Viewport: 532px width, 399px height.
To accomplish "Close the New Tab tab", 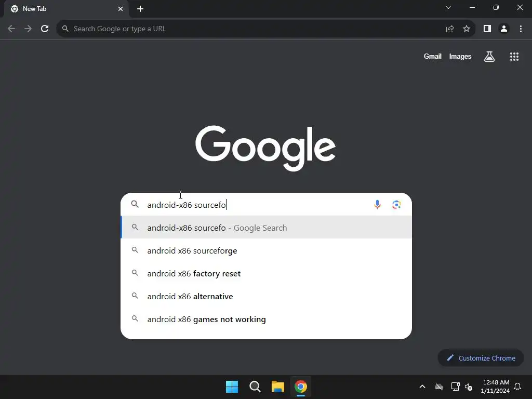I will click(x=121, y=9).
